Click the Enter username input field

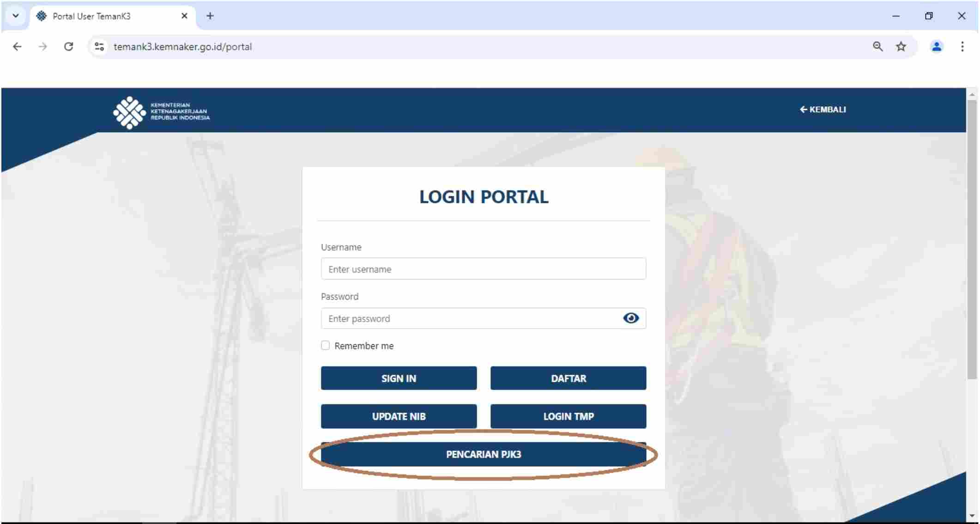point(483,269)
